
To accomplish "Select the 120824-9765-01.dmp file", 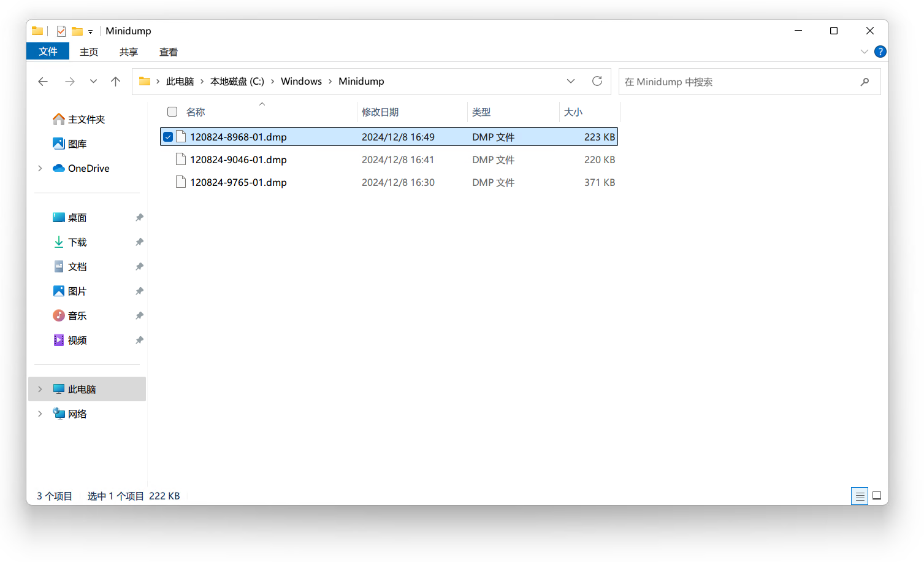I will tap(239, 182).
